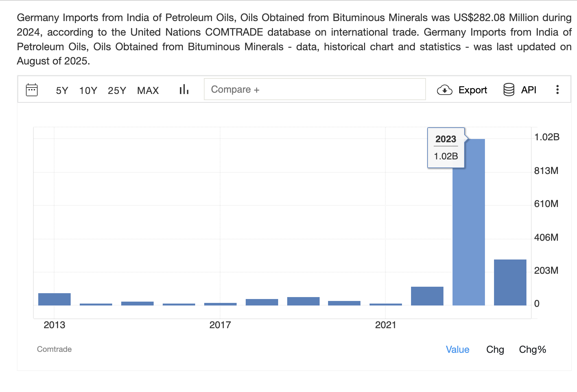Select the 25Y time range

pos(117,90)
